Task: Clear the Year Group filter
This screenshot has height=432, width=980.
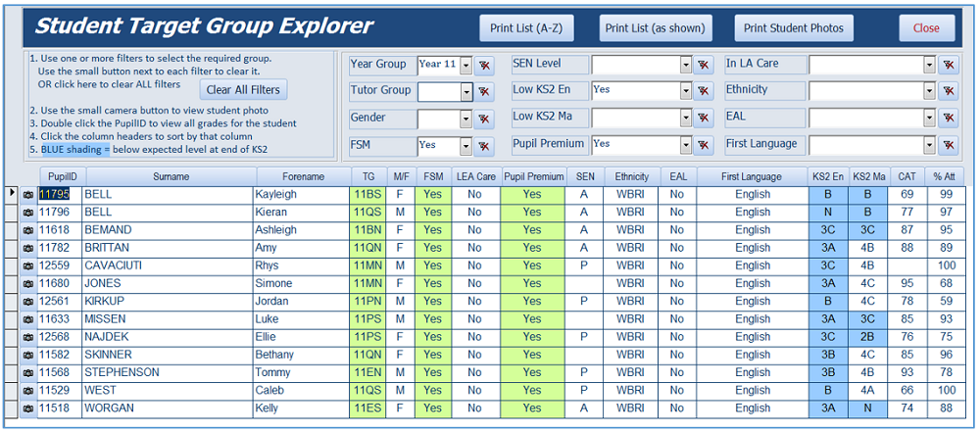Action: coord(484,65)
